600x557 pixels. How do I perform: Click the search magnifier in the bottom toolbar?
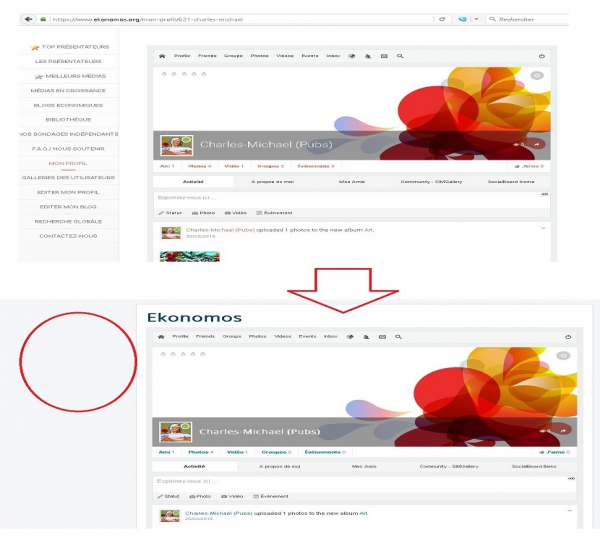coord(398,337)
